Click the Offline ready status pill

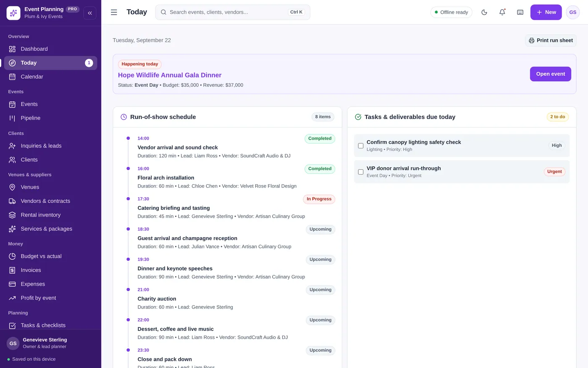(451, 12)
